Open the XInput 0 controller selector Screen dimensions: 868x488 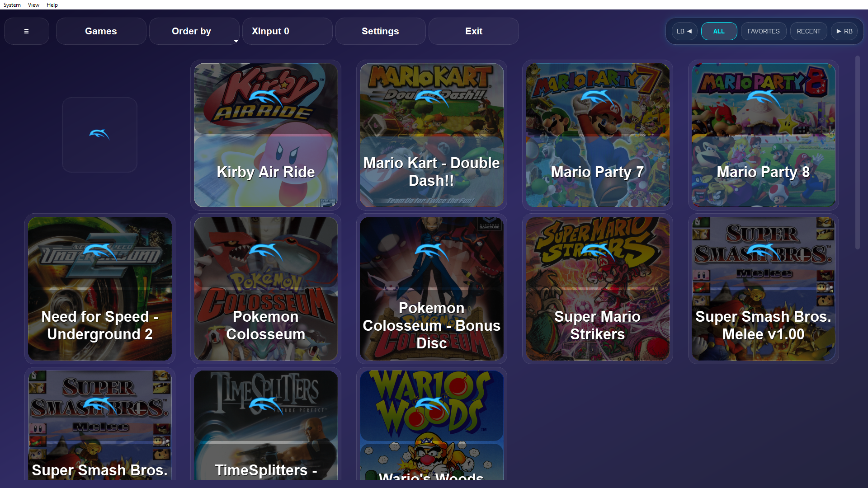coord(287,31)
